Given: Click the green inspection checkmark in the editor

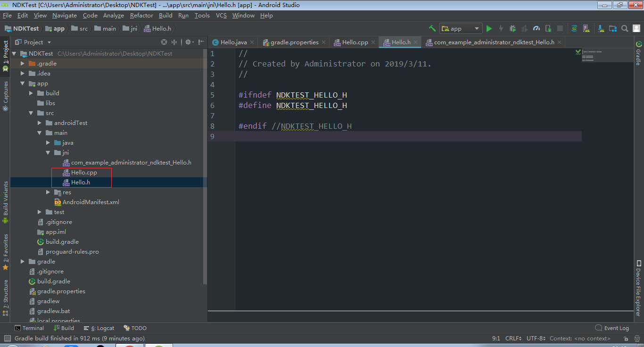Looking at the screenshot, I should [578, 52].
